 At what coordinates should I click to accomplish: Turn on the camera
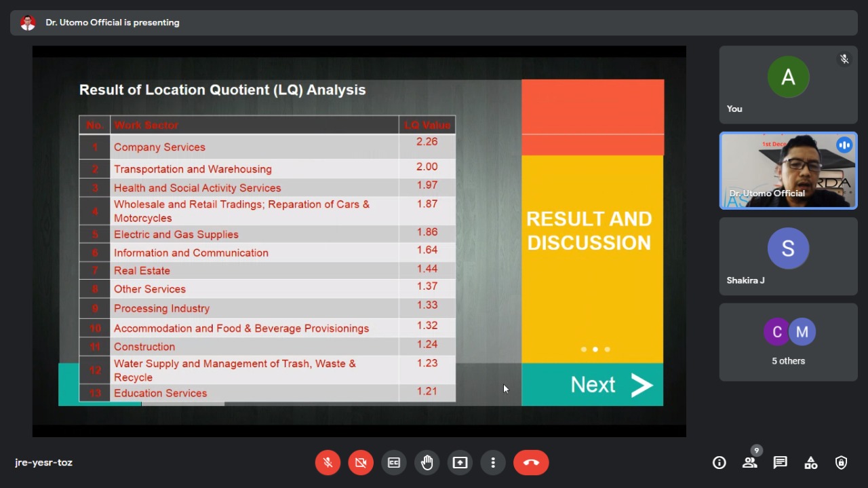point(361,463)
